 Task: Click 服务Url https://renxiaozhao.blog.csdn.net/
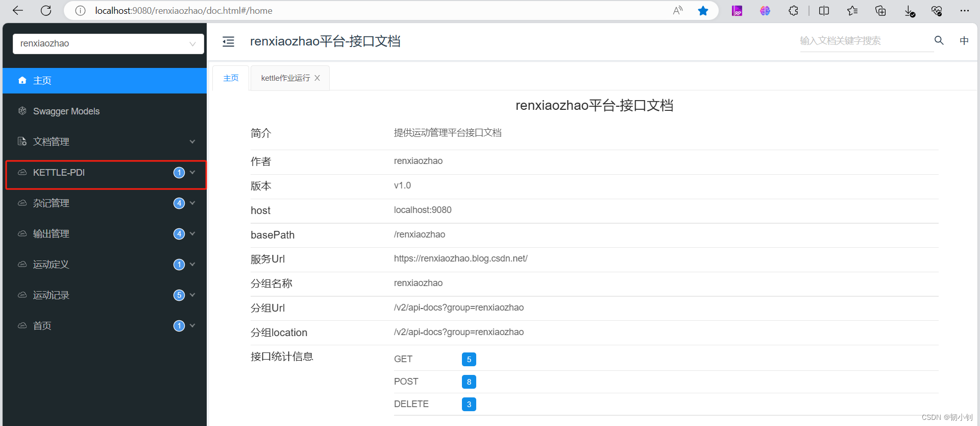461,258
